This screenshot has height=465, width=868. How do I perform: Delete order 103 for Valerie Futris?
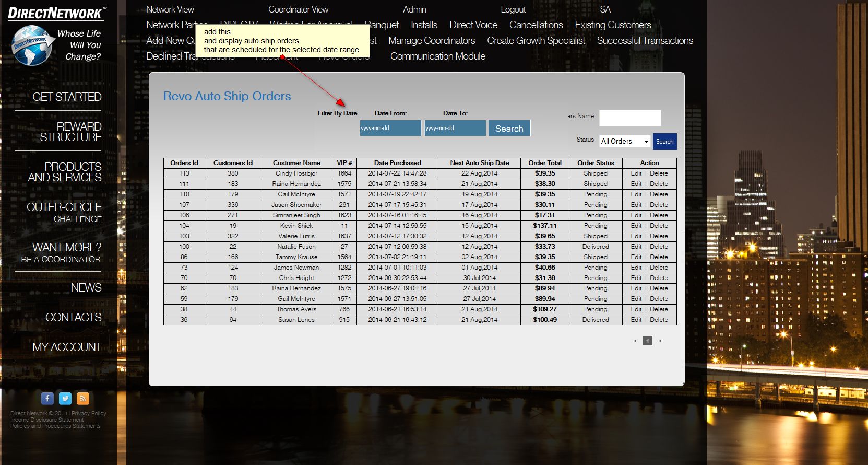coord(659,236)
